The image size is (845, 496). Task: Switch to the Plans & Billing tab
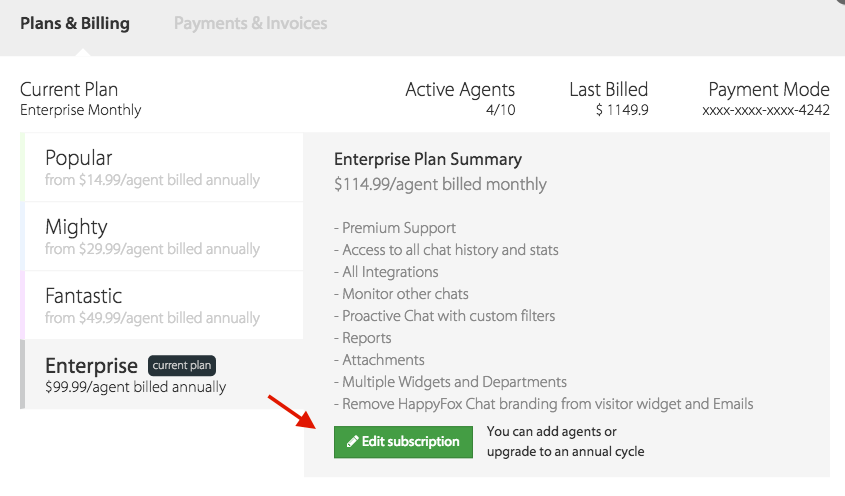pos(75,23)
